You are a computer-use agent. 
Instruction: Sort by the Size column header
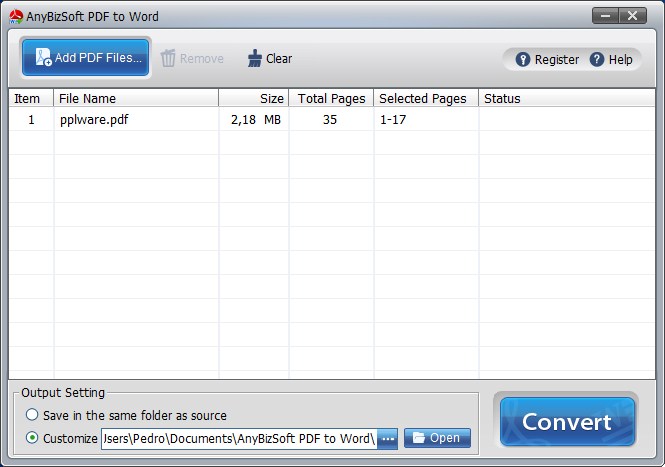click(x=254, y=98)
